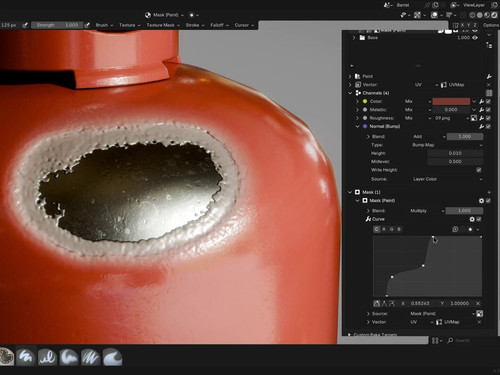Viewport: 500px width, 375px height.
Task: Set curve handle type to auto
Action: coord(377,303)
